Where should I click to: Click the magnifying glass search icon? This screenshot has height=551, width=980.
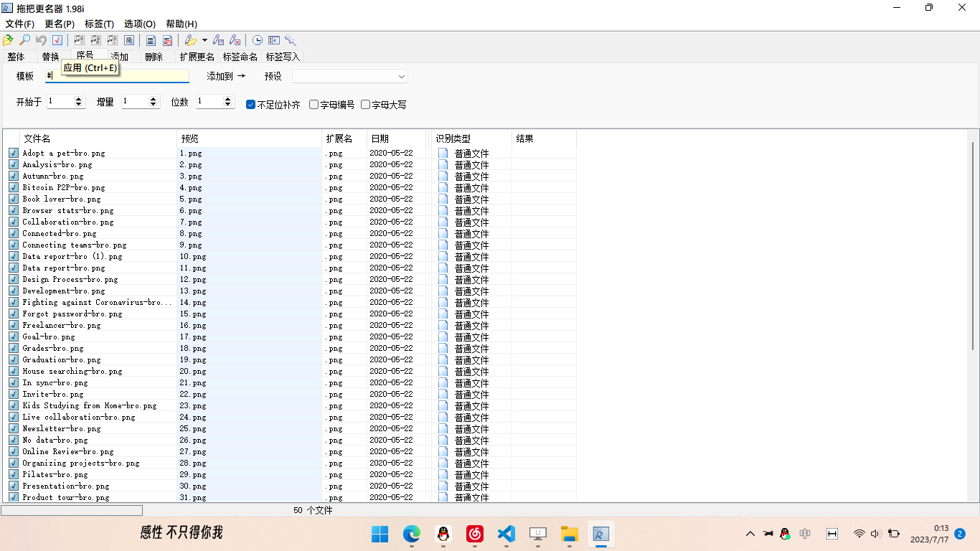click(x=24, y=40)
